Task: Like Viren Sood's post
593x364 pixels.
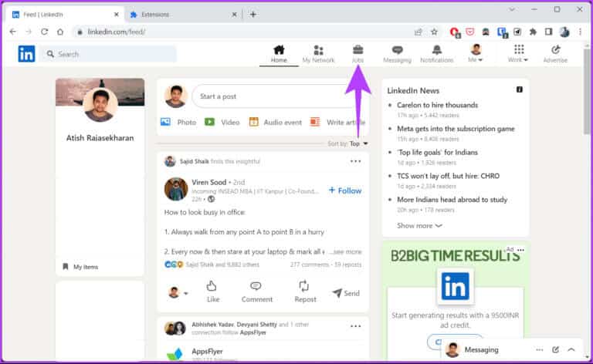Action: point(212,292)
